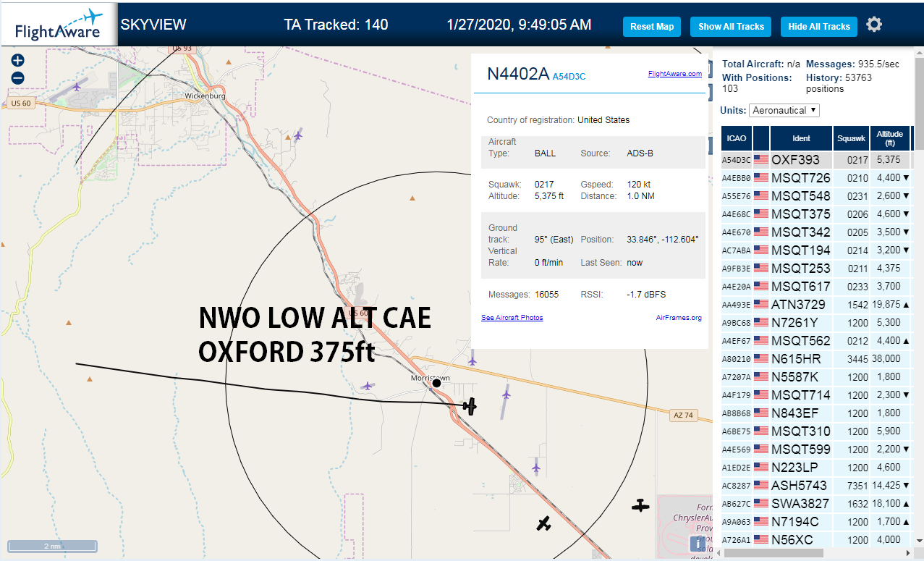The width and height of the screenshot is (924, 561).
Task: Select the ATN3729 row
Action: [x=815, y=304]
